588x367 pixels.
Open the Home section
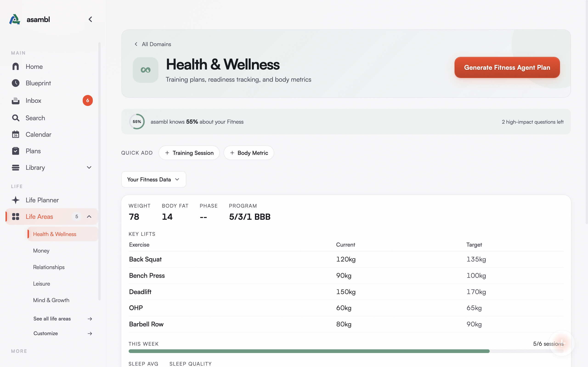34,67
